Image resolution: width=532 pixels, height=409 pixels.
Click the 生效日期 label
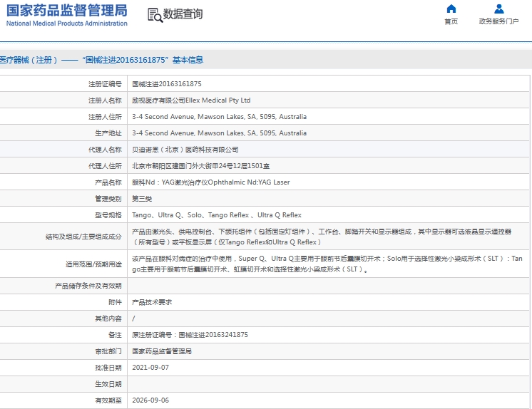point(108,384)
